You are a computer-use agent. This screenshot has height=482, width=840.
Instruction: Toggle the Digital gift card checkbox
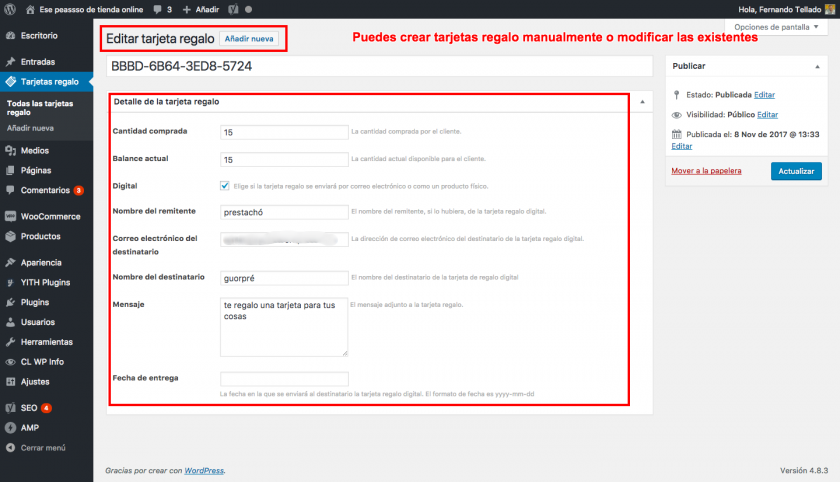click(224, 185)
